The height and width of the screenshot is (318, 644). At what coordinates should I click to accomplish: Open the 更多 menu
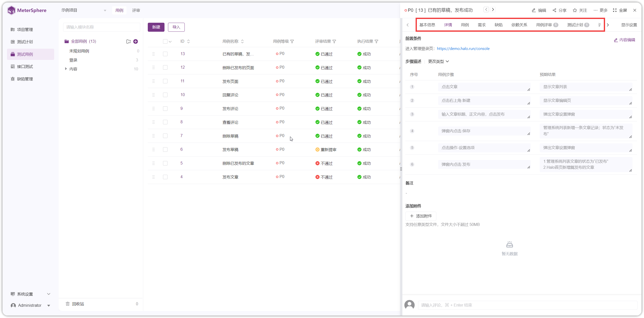(601, 10)
